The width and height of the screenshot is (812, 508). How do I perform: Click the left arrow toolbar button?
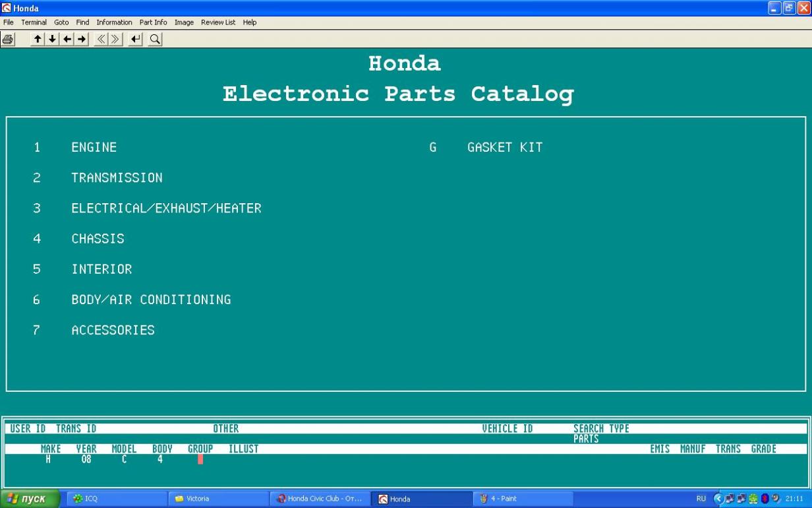tap(67, 40)
